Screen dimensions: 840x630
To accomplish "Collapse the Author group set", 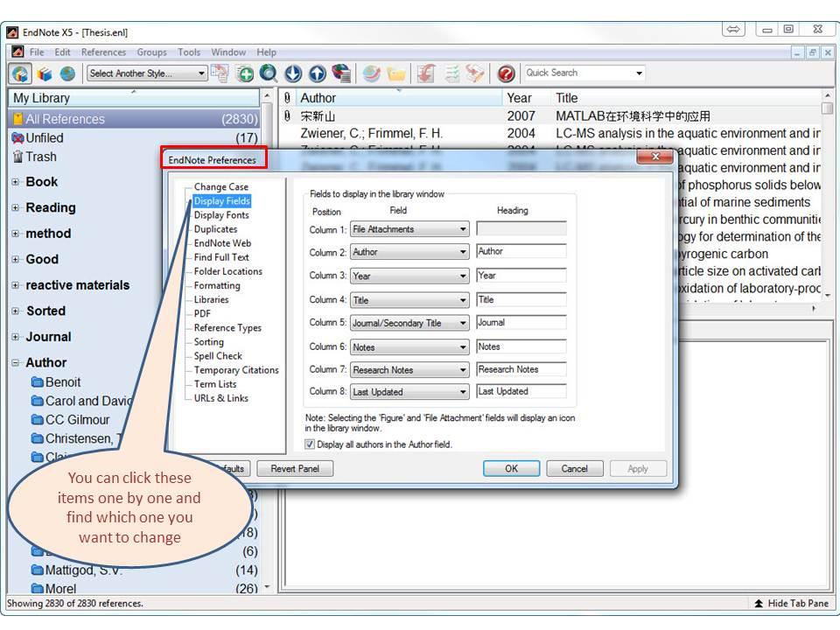I will pos(16,362).
